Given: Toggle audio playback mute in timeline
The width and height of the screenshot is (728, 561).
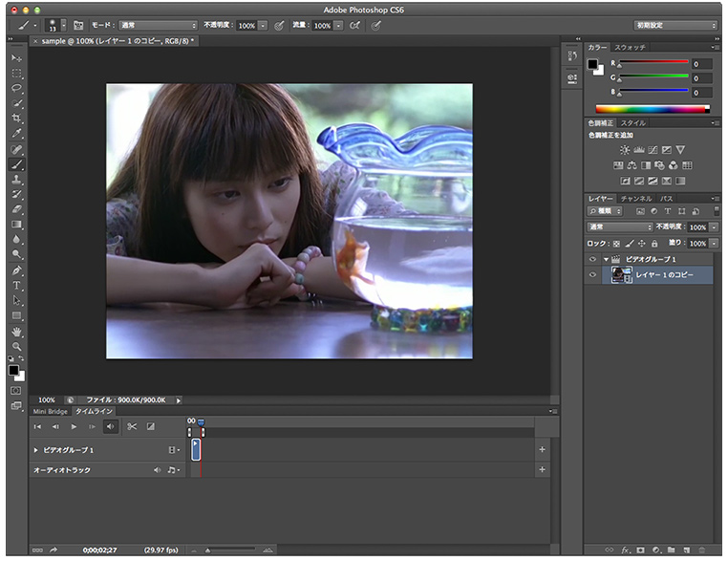Looking at the screenshot, I should [x=110, y=426].
